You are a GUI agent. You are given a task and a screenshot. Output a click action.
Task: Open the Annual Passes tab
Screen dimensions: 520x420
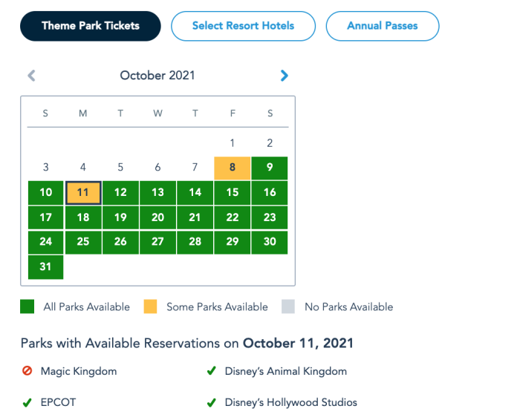(383, 26)
